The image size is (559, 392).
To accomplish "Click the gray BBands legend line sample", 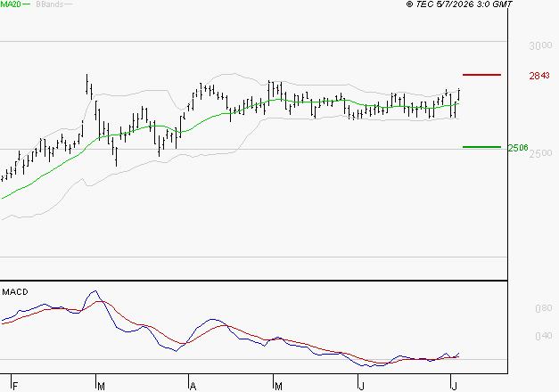I will [x=68, y=4].
